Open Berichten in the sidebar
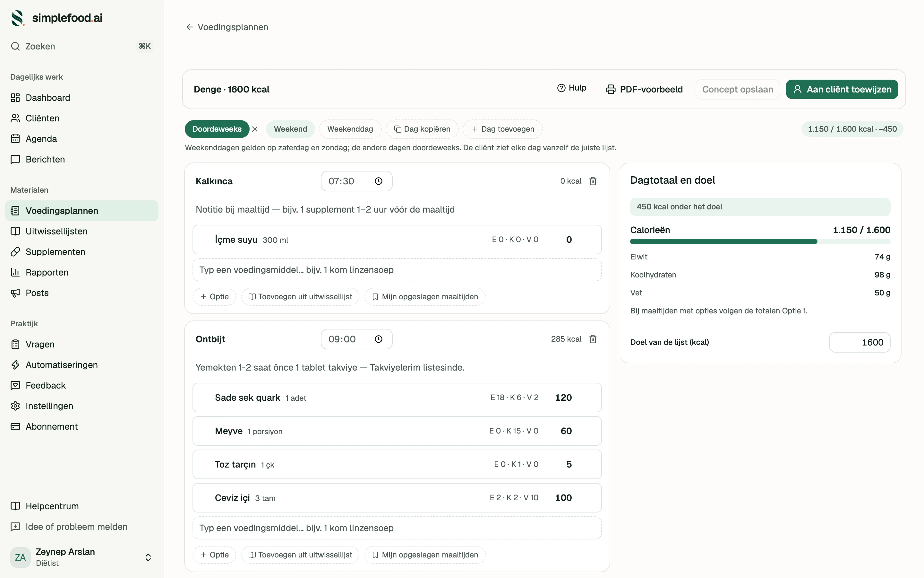The image size is (924, 578). pyautogui.click(x=82, y=159)
